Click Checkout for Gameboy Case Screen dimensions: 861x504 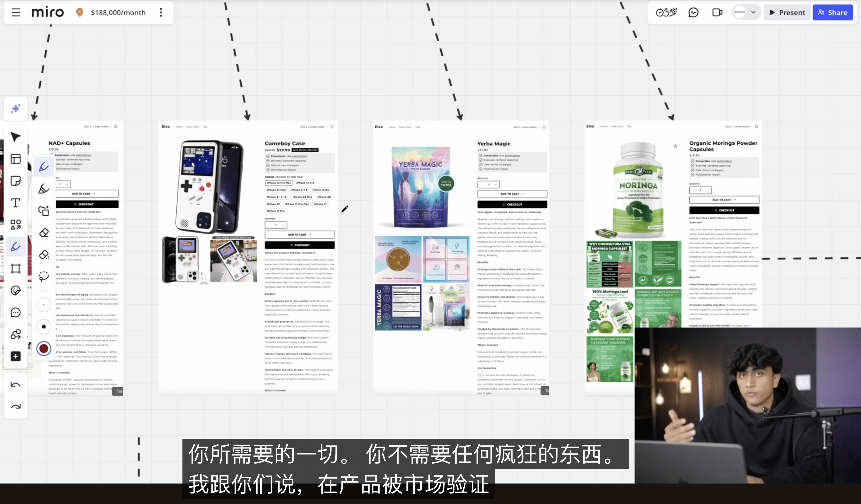pos(300,245)
